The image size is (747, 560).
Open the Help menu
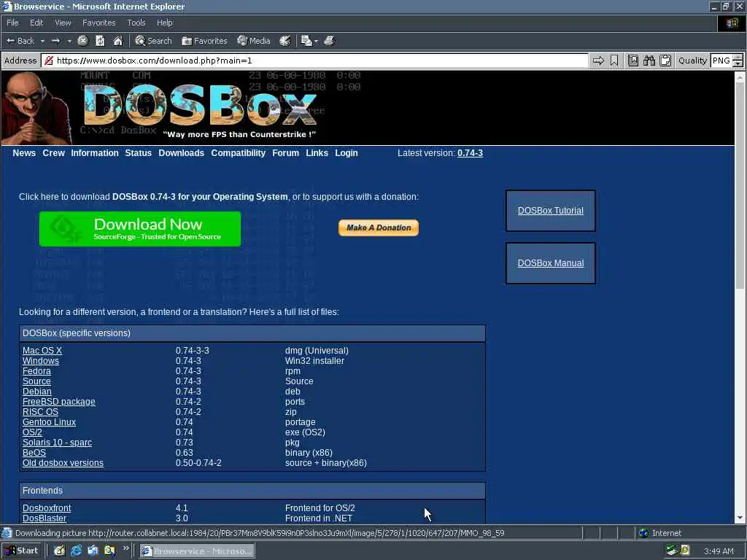click(164, 23)
